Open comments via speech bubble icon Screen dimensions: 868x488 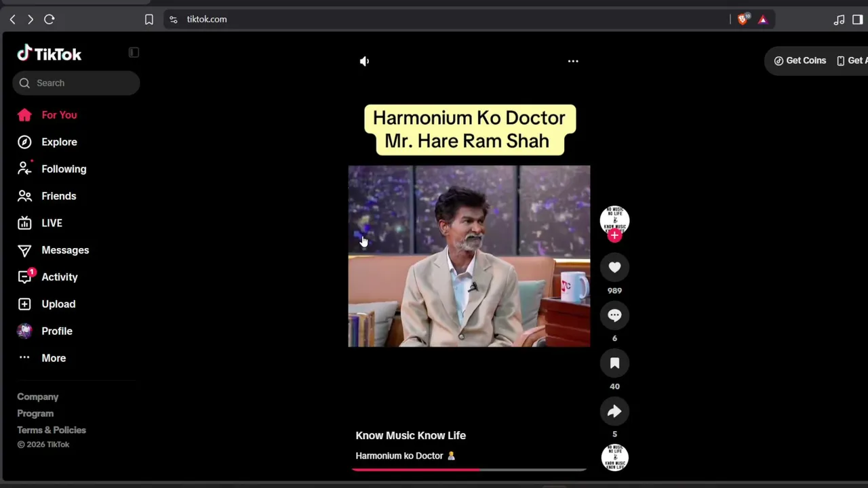[614, 315]
